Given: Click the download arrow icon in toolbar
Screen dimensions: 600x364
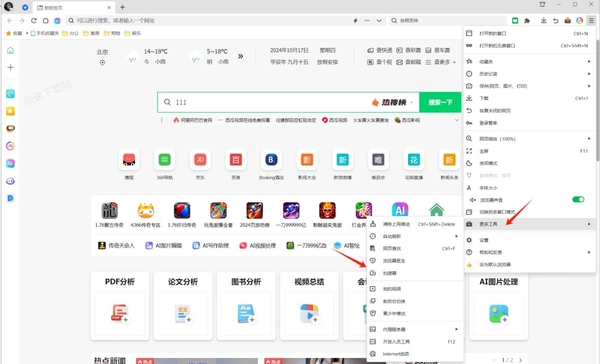Looking at the screenshot, I should (543, 21).
